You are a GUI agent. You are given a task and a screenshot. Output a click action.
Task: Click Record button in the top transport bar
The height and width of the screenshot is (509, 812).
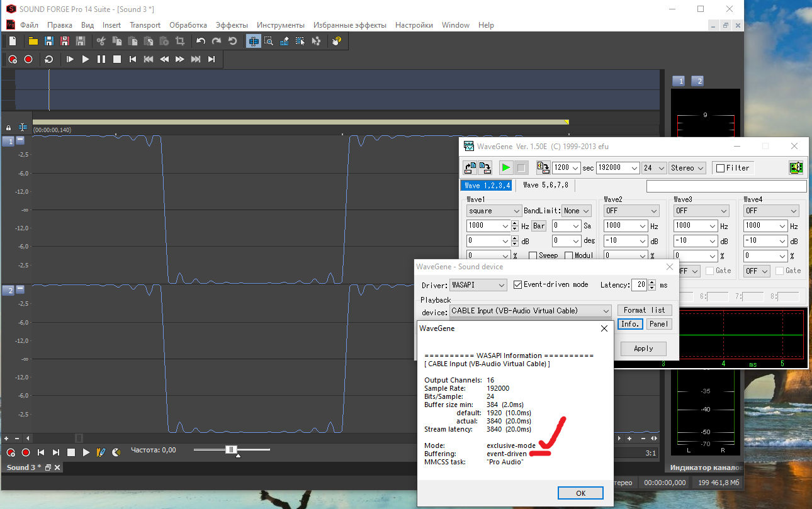point(28,59)
